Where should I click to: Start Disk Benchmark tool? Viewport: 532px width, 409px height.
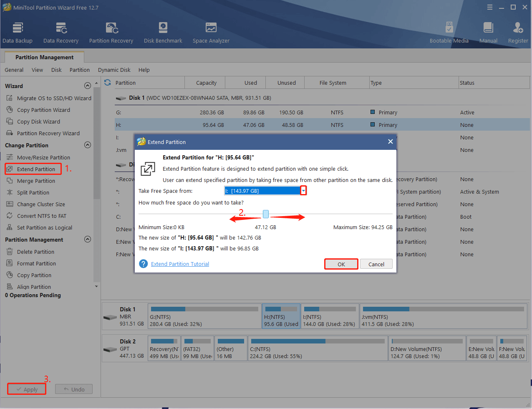coord(163,33)
